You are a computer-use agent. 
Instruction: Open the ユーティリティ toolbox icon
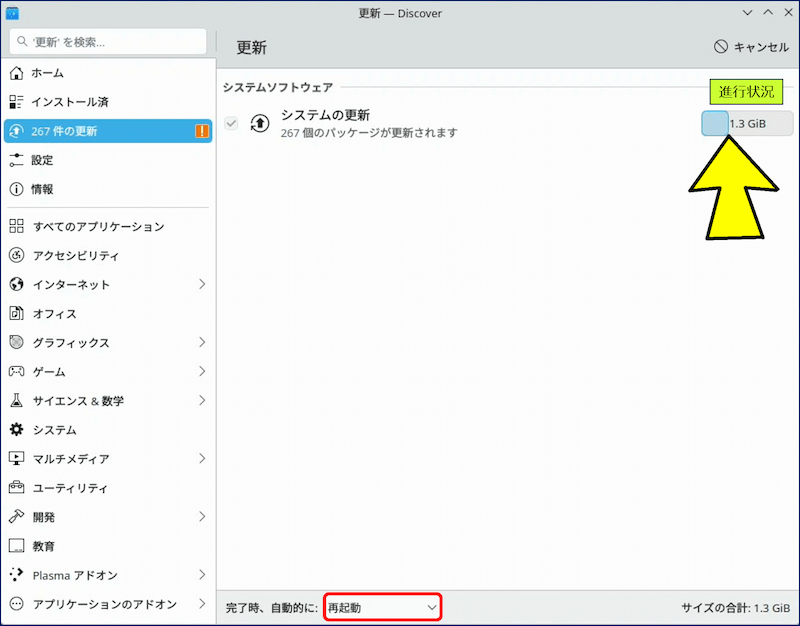click(16, 488)
